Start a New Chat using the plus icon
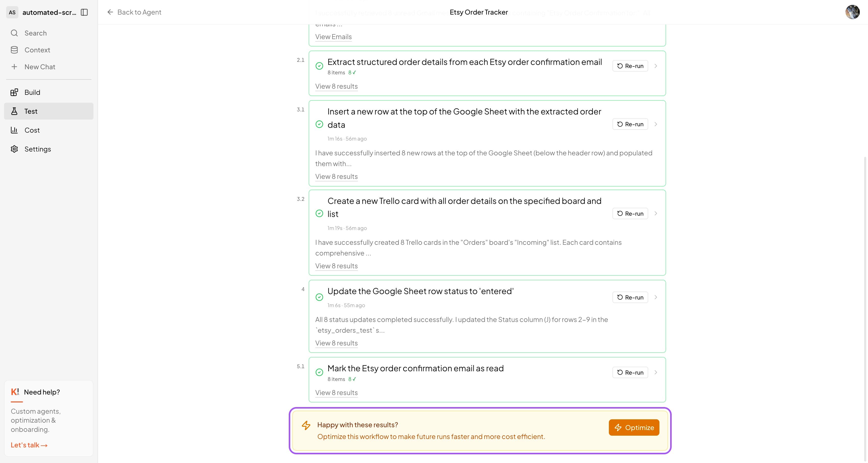868x463 pixels. coord(15,66)
